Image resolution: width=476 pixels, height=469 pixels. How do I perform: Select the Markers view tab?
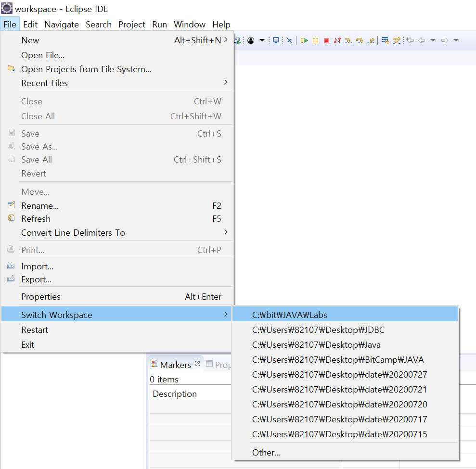click(x=176, y=365)
